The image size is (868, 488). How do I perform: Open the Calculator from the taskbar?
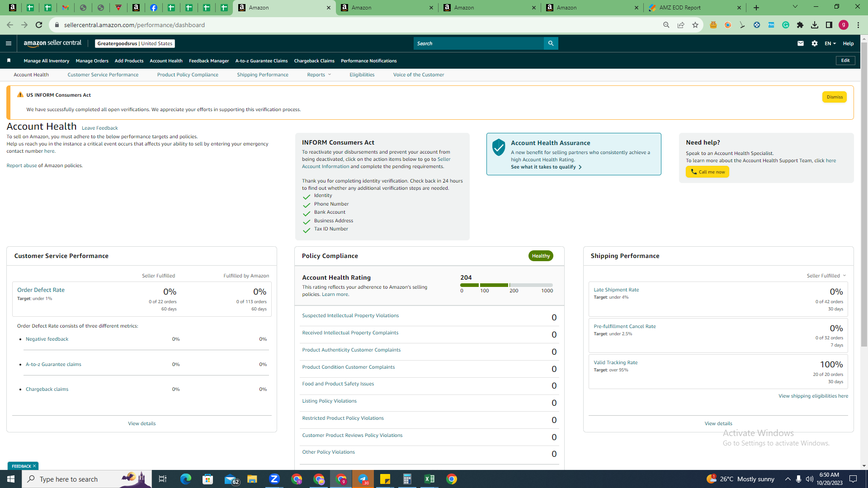(x=407, y=479)
